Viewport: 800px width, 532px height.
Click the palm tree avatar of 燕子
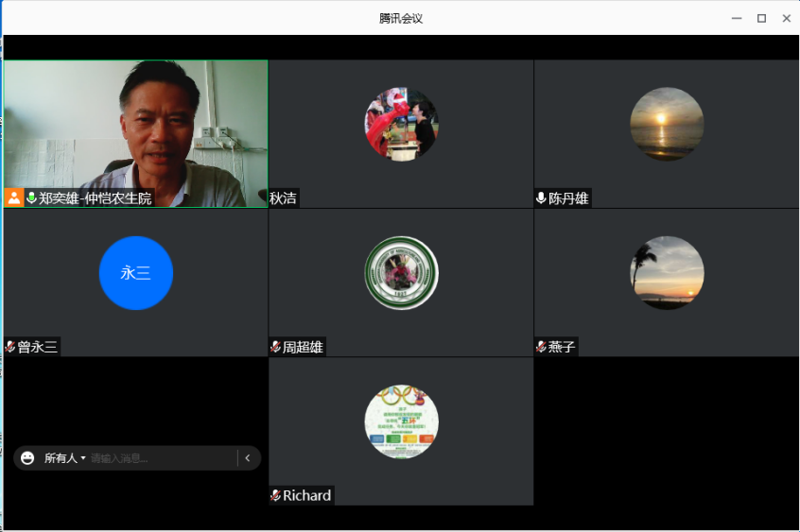coord(667,273)
